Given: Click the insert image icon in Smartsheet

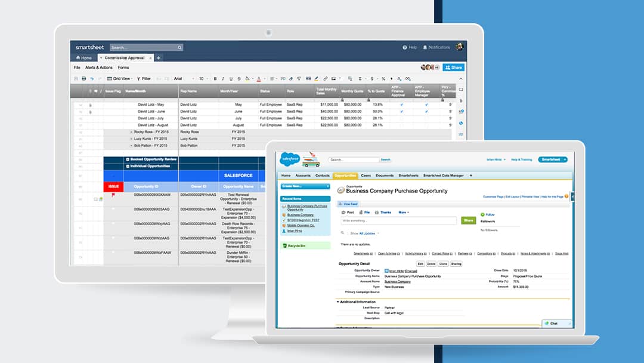Looking at the screenshot, I should click(x=333, y=79).
